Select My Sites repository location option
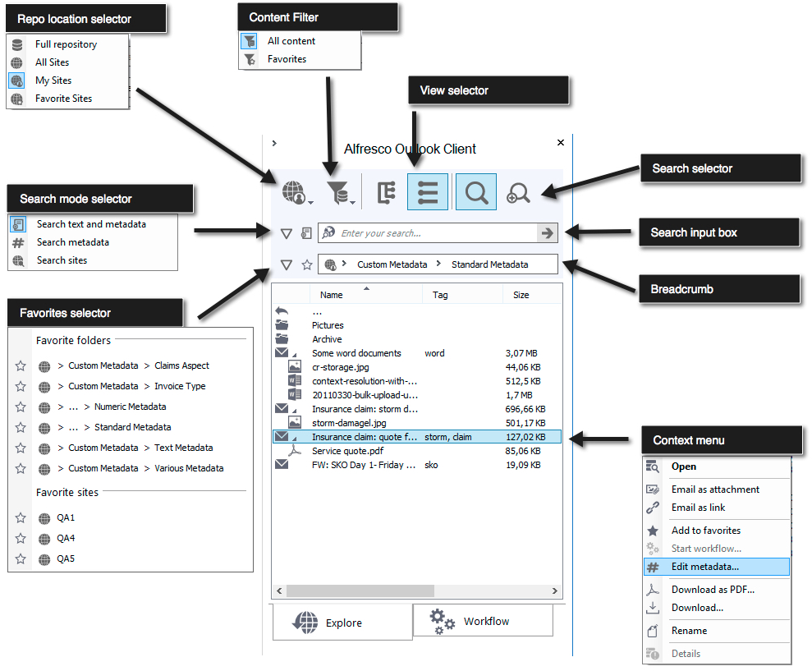This screenshot has width=812, height=671. [53, 80]
